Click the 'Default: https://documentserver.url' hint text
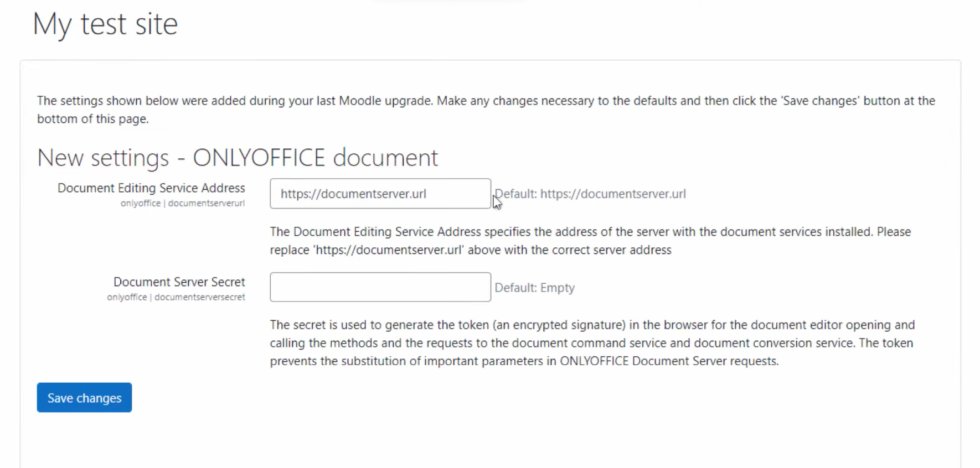980x468 pixels. point(590,194)
